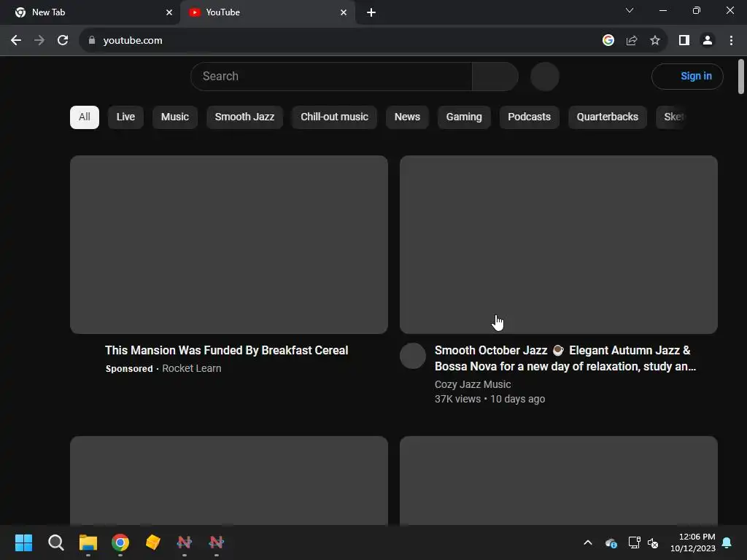Open a new browser tab
The image size is (747, 560).
(371, 13)
